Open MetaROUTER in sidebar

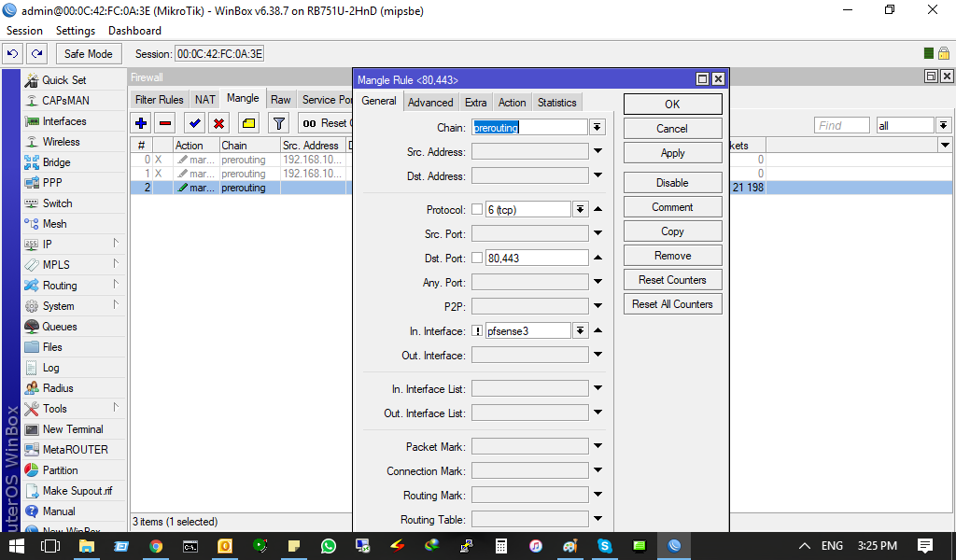coord(73,449)
